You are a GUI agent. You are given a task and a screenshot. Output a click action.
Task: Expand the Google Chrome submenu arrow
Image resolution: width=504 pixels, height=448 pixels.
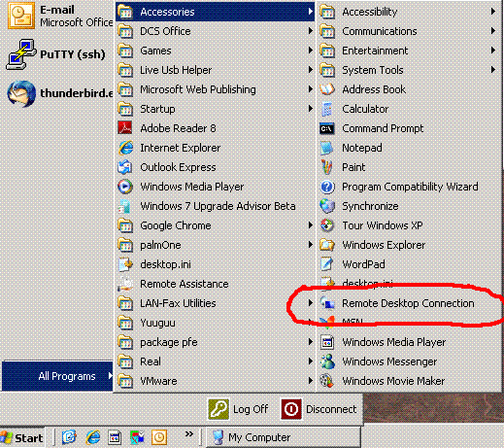(311, 225)
